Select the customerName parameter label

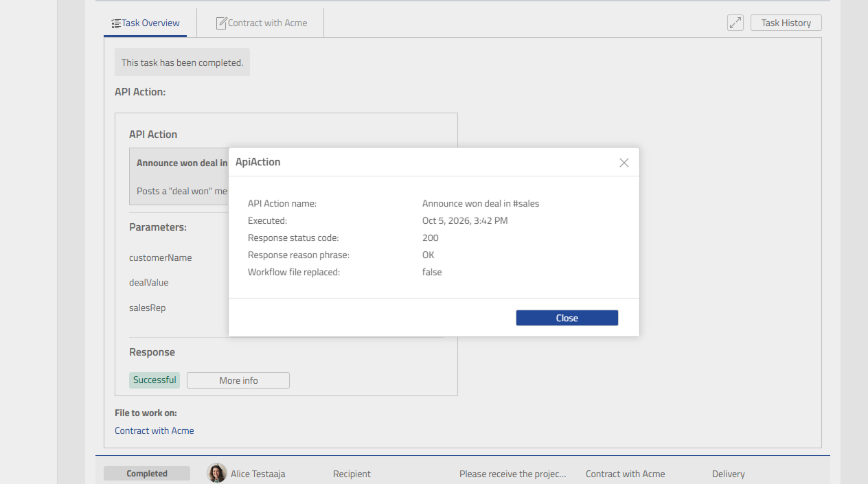pos(161,257)
